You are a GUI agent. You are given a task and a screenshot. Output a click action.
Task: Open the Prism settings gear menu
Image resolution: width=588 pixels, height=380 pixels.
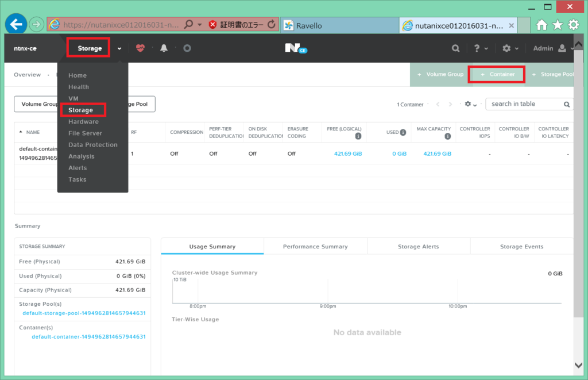[x=510, y=48]
